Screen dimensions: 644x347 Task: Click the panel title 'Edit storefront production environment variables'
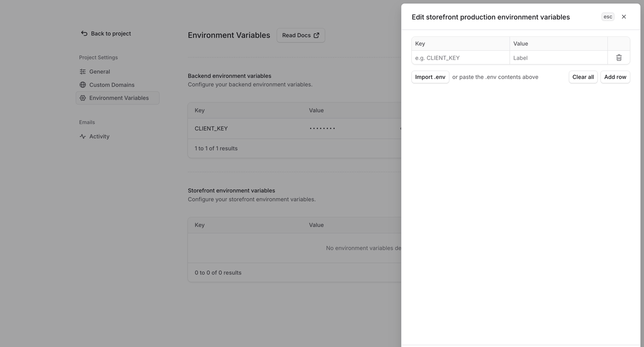click(x=491, y=17)
